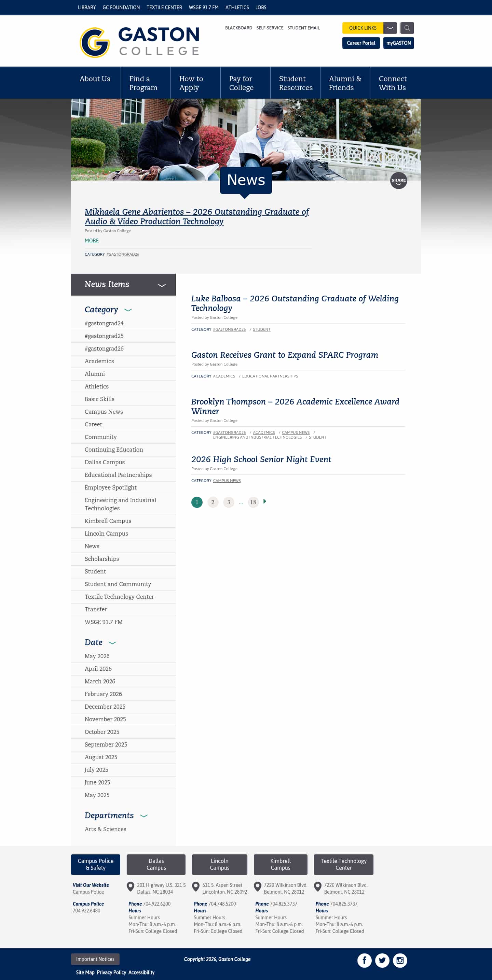The width and height of the screenshot is (492, 980).
Task: Open the Library top link
Action: [86, 7]
